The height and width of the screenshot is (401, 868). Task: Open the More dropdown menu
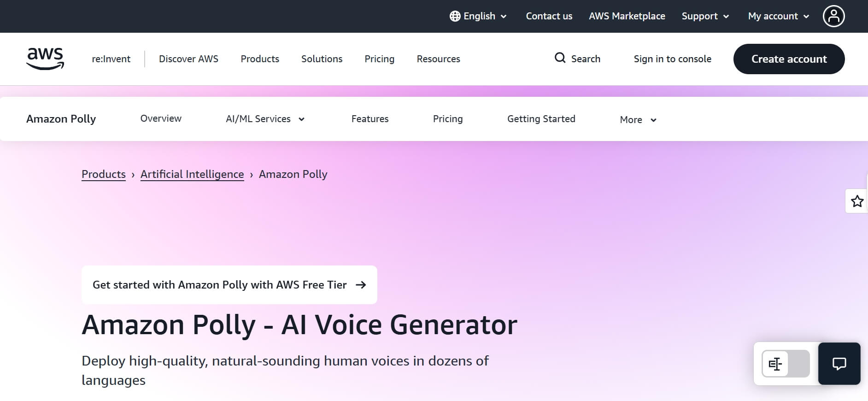[x=638, y=120]
